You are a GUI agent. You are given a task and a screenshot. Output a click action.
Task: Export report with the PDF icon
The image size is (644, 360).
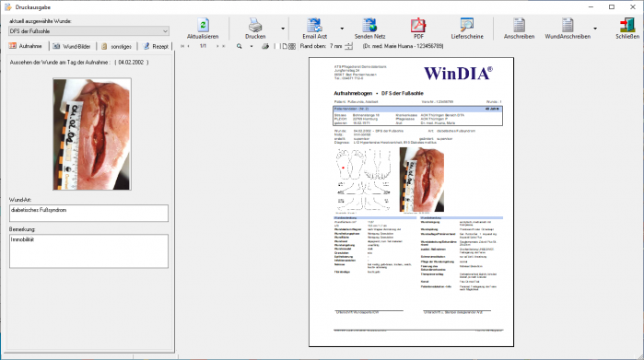(x=418, y=25)
